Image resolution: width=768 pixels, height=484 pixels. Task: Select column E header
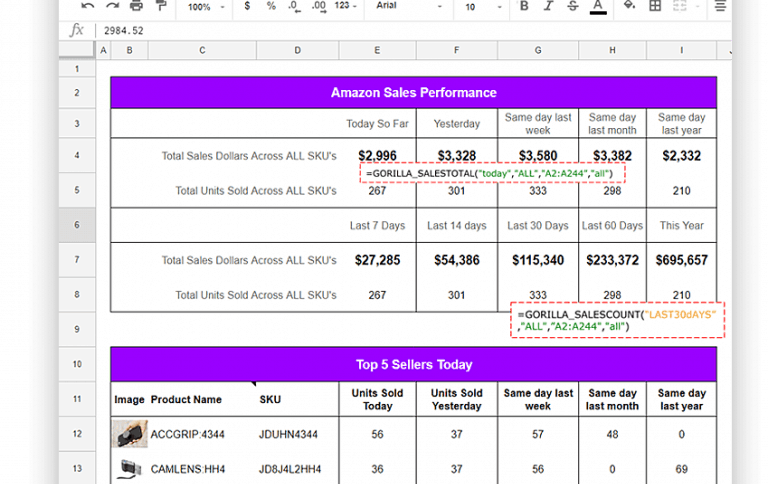[376, 50]
